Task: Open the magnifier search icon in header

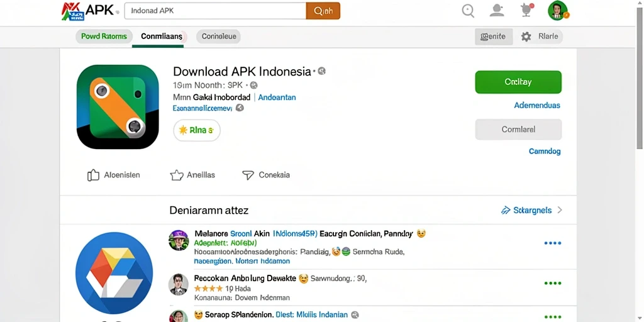Action: coord(468,11)
